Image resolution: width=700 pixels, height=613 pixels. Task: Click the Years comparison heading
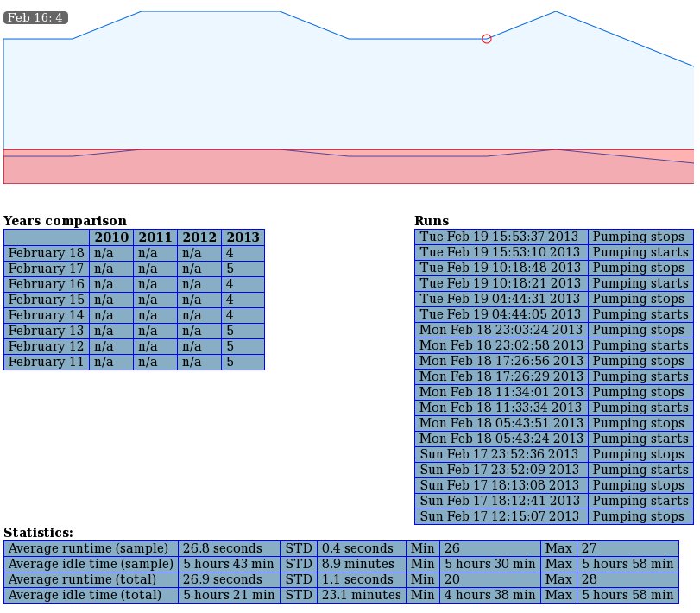click(65, 221)
